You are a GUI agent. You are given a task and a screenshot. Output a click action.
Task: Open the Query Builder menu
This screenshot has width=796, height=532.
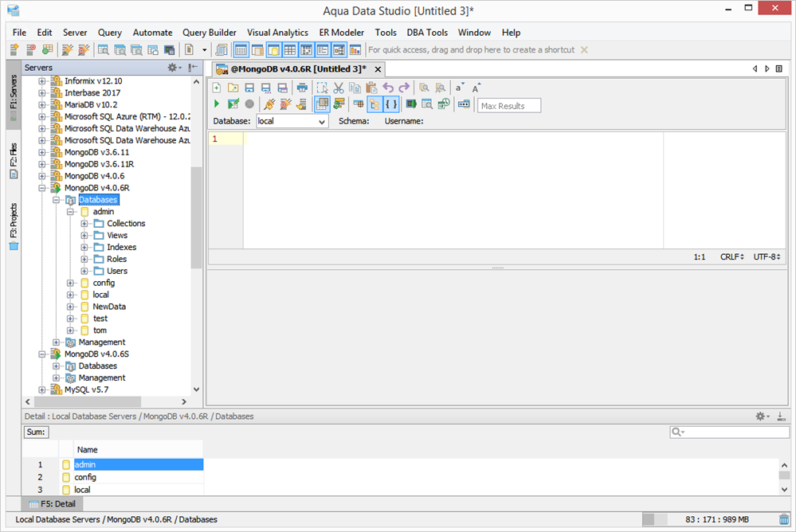click(x=209, y=33)
